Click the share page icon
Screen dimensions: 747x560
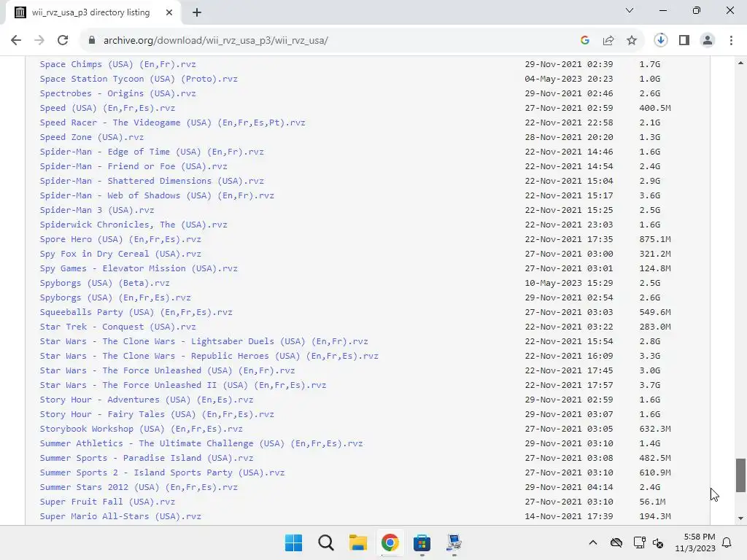point(608,40)
